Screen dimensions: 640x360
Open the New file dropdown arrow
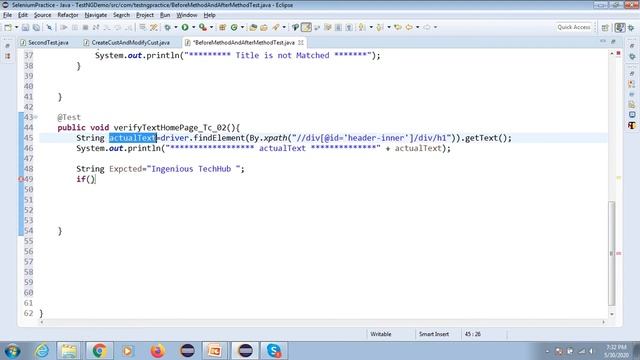coord(16,27)
